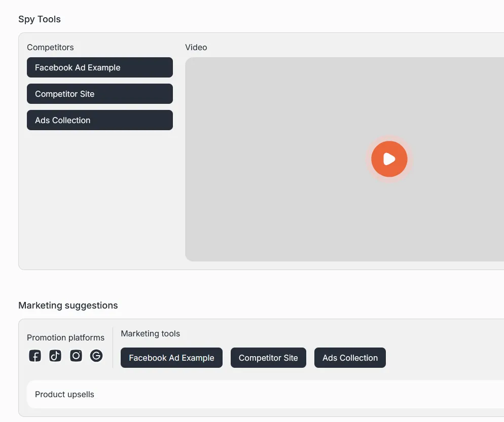Click the empty space below the Competitors buttons
Image resolution: width=504 pixels, height=422 pixels.
(99, 198)
